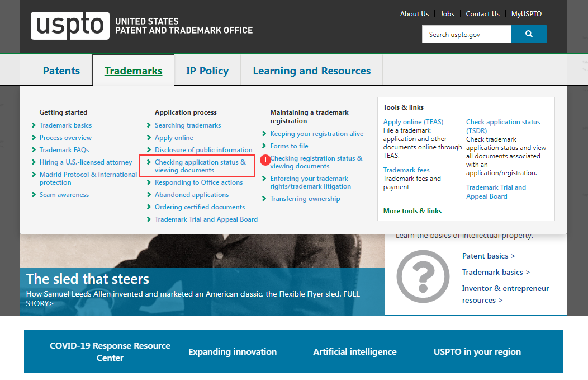Open Trademark Trial and Appeal Board under Application process

tap(206, 219)
